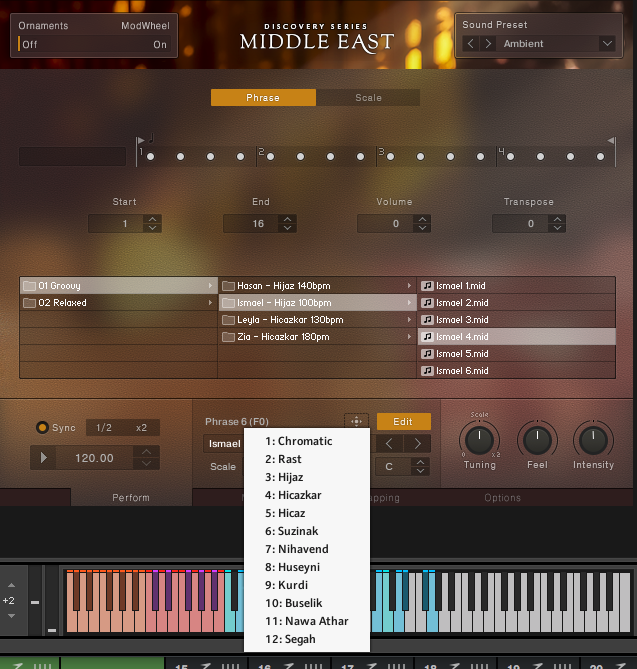Go to next phrase arrow

(417, 444)
